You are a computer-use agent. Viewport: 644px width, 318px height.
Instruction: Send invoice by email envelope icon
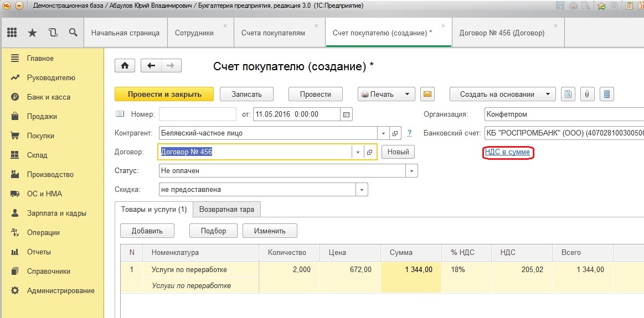coord(427,94)
